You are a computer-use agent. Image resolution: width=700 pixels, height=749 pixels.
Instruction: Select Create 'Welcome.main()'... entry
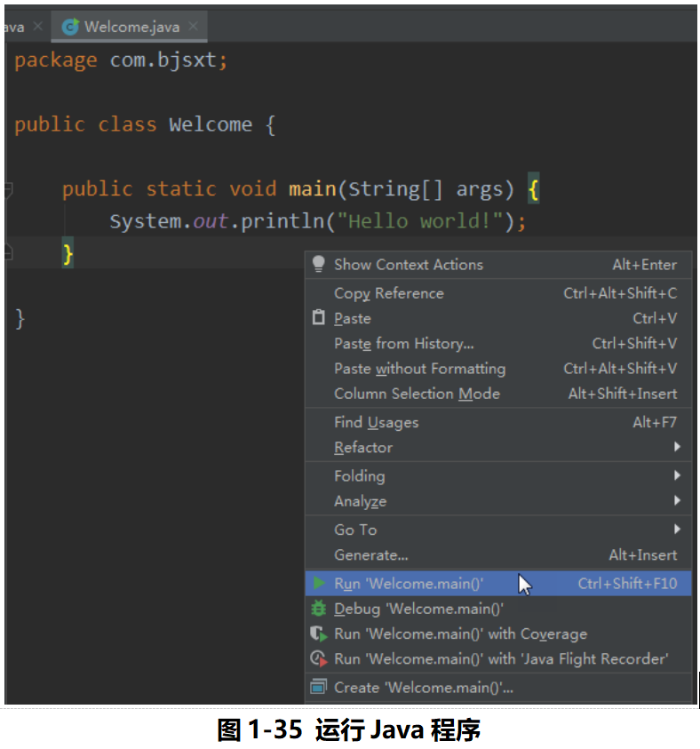(x=498, y=687)
